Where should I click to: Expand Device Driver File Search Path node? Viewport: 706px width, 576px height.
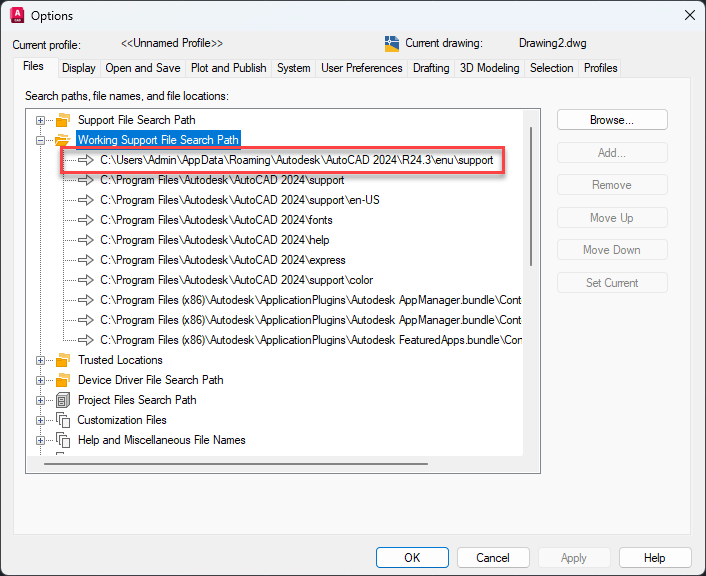41,381
